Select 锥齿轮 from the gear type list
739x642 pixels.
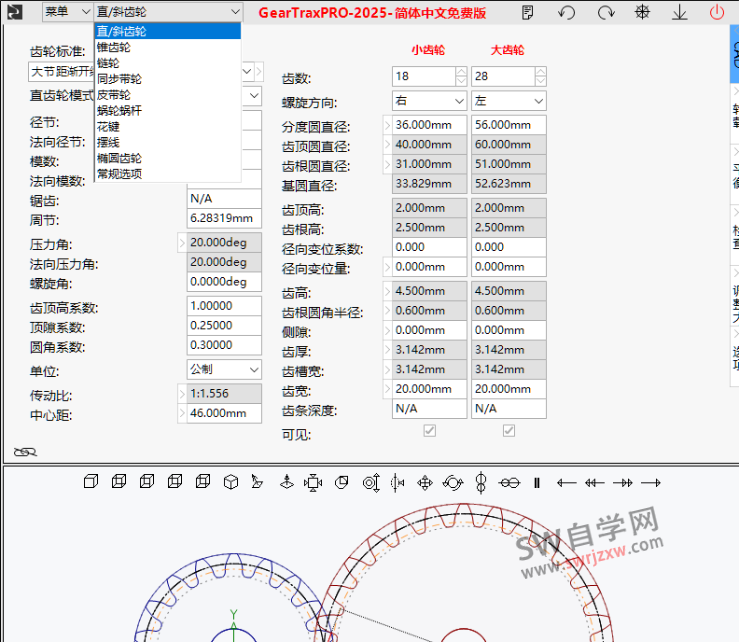(168, 47)
